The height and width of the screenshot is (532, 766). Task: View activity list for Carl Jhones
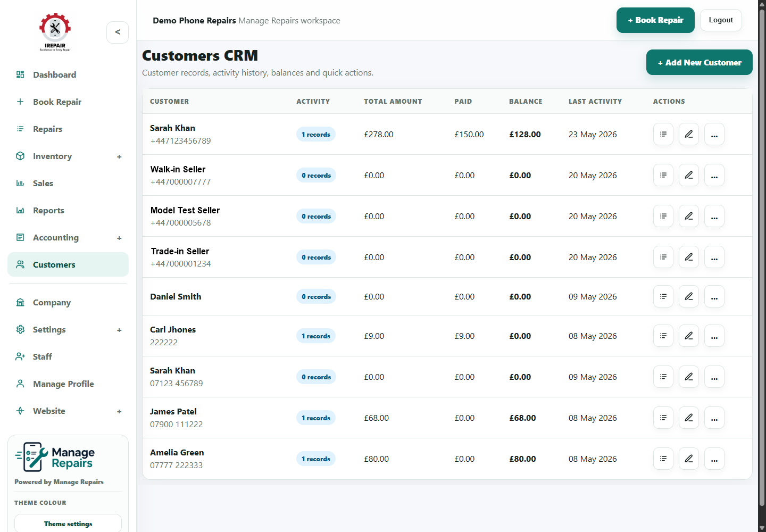[663, 336]
